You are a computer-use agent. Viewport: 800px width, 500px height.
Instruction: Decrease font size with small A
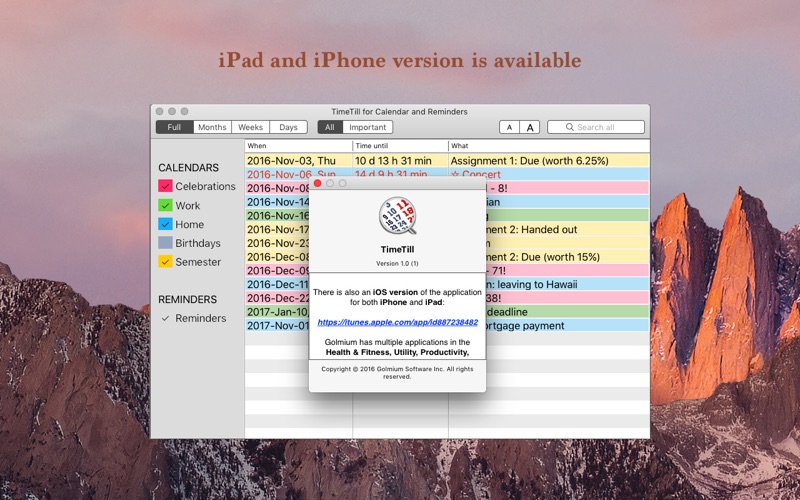tap(509, 128)
